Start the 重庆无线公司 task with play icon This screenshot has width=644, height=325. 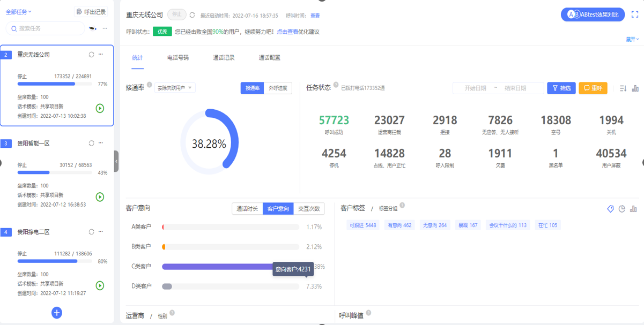click(x=100, y=108)
